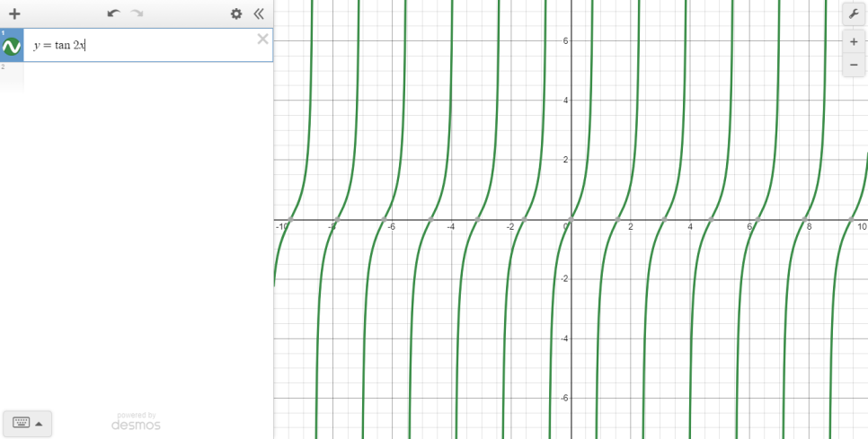
Task: Redo the last undone edit
Action: coord(137,13)
